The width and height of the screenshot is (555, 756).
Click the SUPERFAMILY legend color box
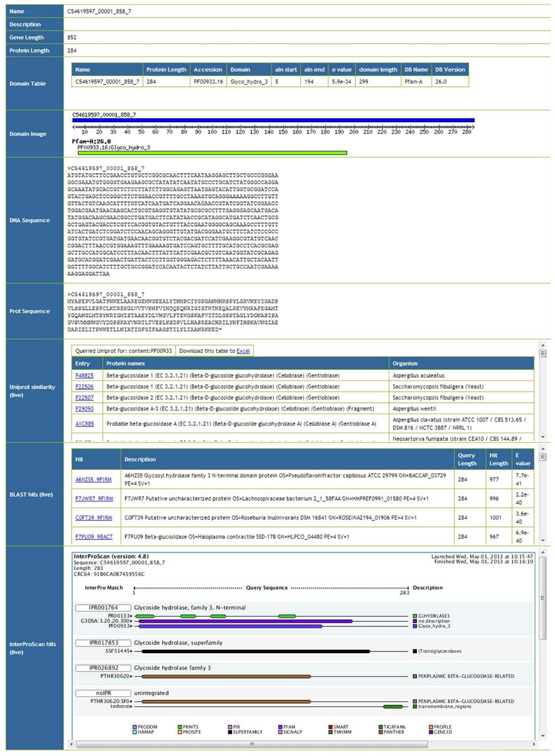[x=230, y=732]
